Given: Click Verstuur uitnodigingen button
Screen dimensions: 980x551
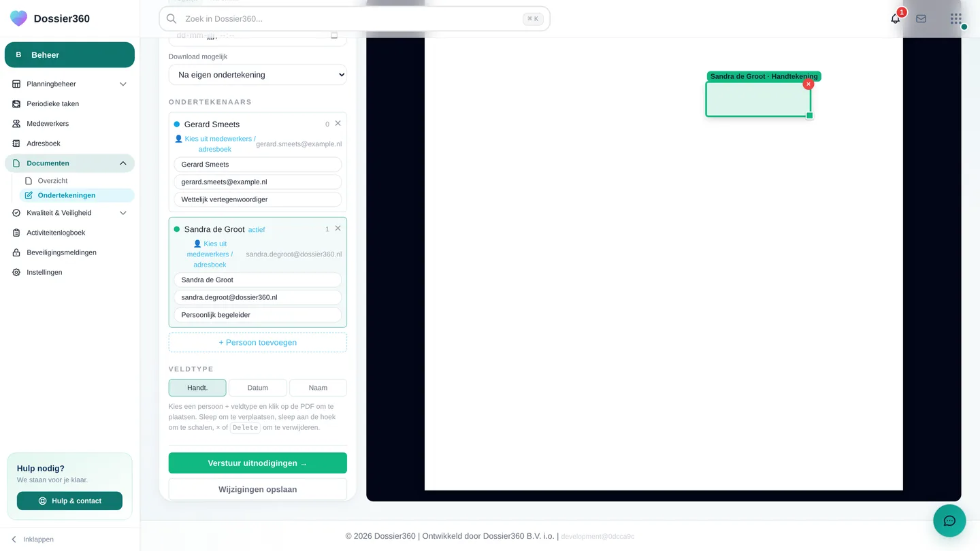Looking at the screenshot, I should [257, 463].
